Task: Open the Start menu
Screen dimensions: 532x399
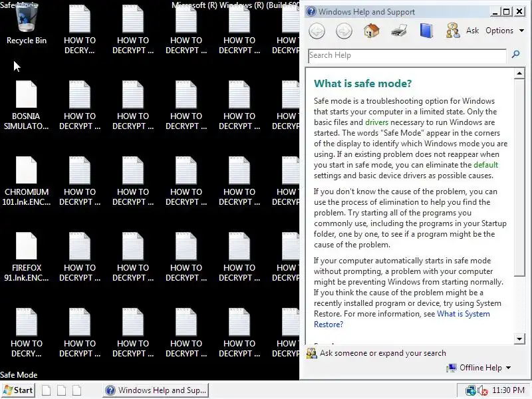Action: [x=19, y=390]
